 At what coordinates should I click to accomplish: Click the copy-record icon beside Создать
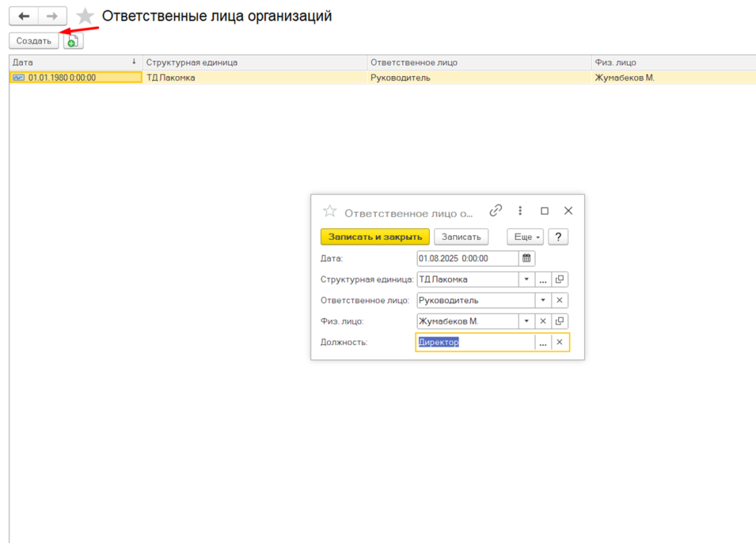73,41
